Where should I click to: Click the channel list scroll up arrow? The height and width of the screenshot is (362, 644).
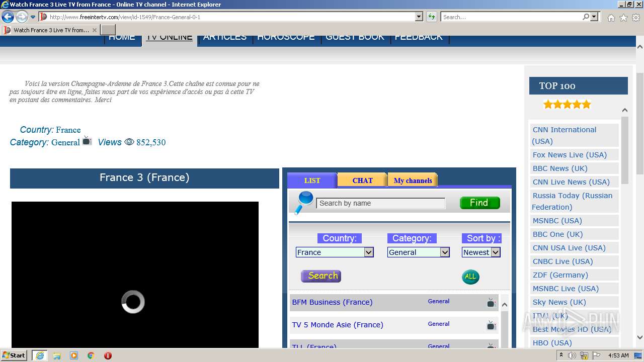click(x=504, y=305)
